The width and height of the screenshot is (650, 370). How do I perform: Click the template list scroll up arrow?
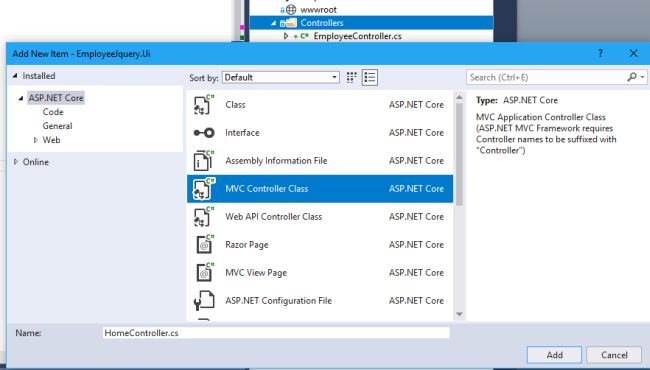459,97
